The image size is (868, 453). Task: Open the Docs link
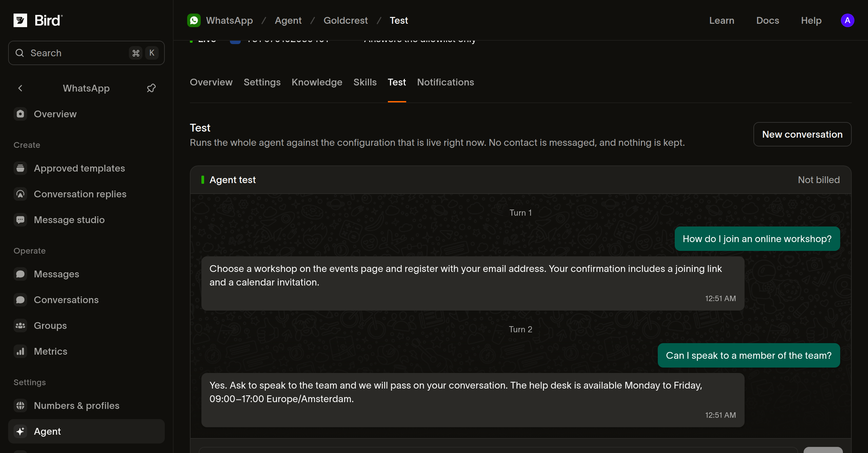pyautogui.click(x=768, y=20)
